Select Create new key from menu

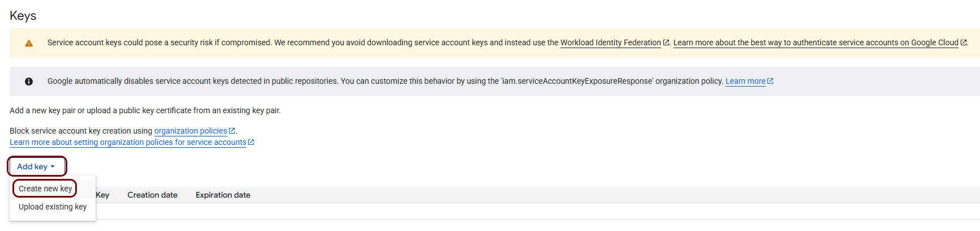tap(45, 189)
